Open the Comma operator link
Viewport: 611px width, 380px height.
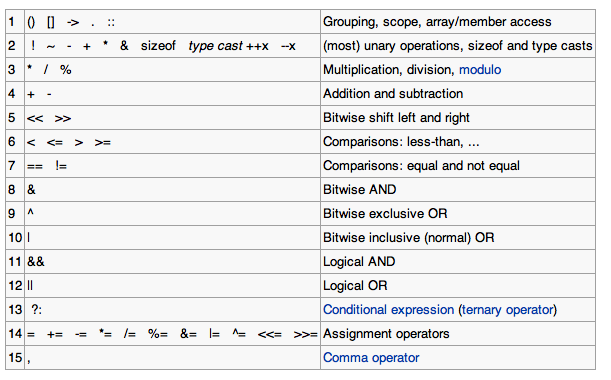coord(371,358)
